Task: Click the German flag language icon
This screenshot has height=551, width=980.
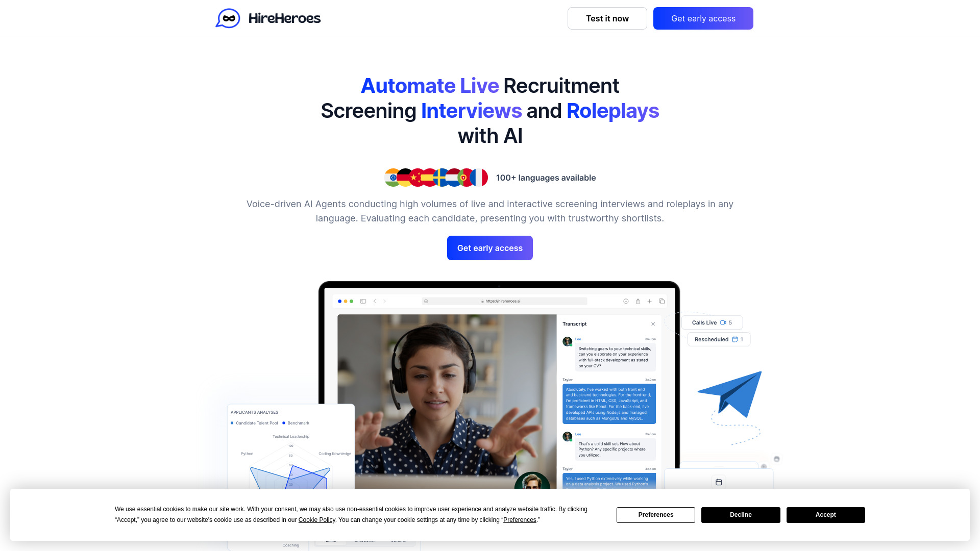Action: (x=405, y=177)
